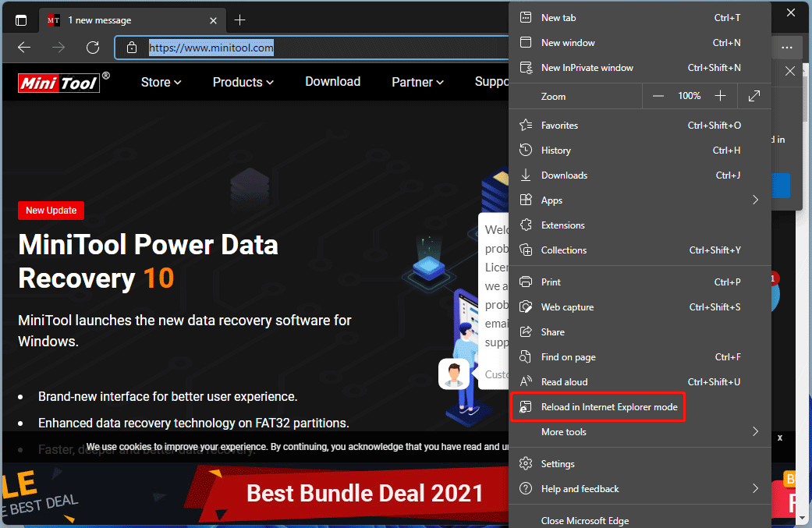Click the tab actions icon at top-left
This screenshot has height=528, width=812.
coord(20,19)
